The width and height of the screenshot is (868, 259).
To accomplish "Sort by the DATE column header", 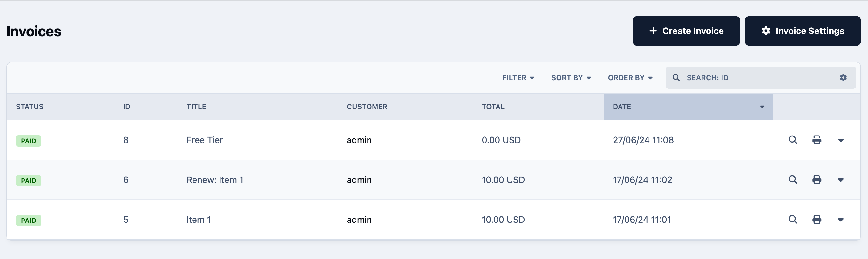I will pos(688,107).
